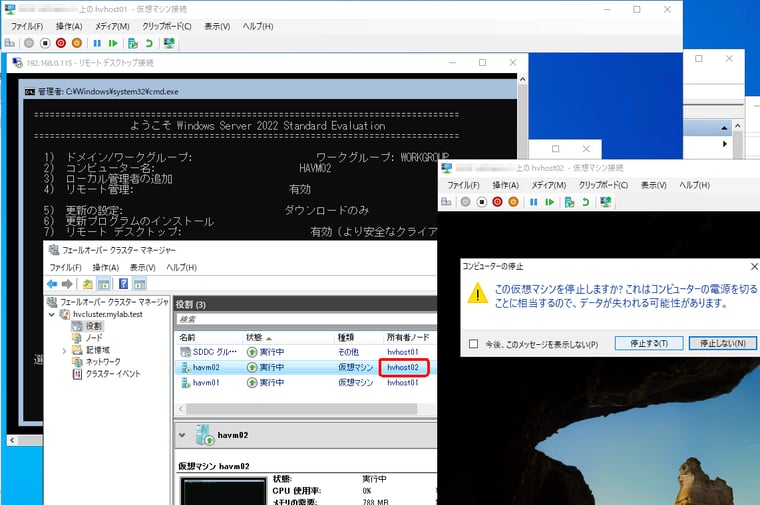Expand the 記憶域 tree node
The height and width of the screenshot is (505, 760).
pos(64,350)
